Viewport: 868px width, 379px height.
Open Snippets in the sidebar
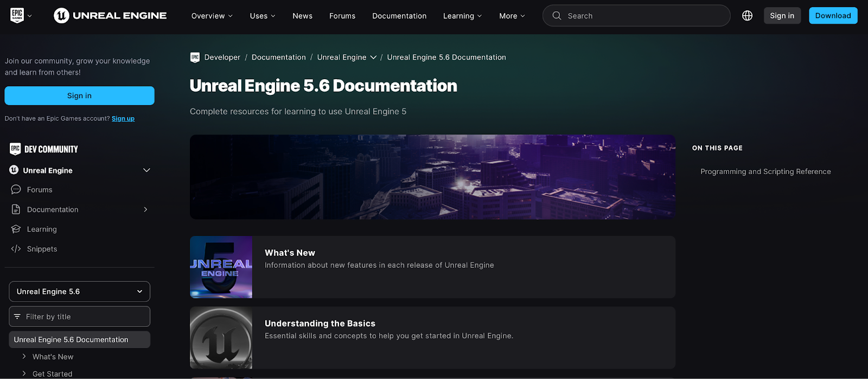[42, 249]
